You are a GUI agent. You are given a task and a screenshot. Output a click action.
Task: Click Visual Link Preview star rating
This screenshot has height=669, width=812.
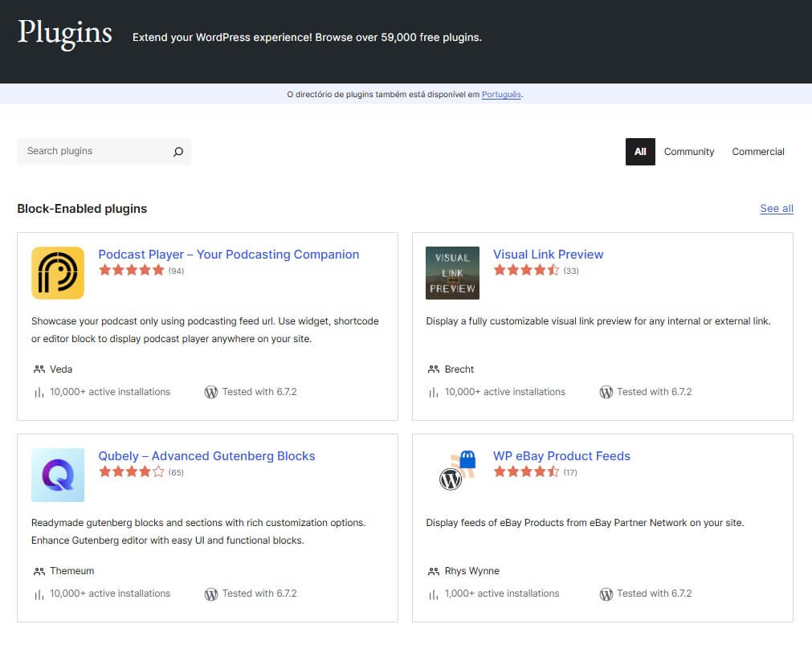(526, 270)
